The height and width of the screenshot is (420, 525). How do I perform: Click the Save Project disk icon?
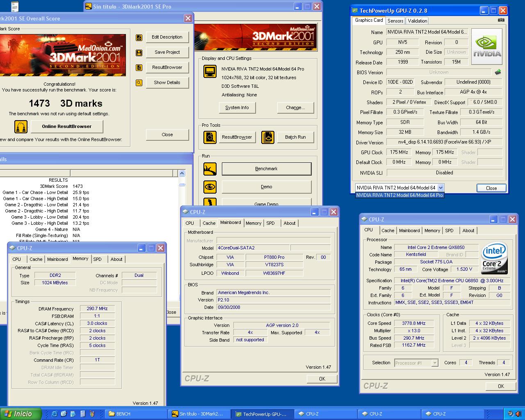(139, 52)
